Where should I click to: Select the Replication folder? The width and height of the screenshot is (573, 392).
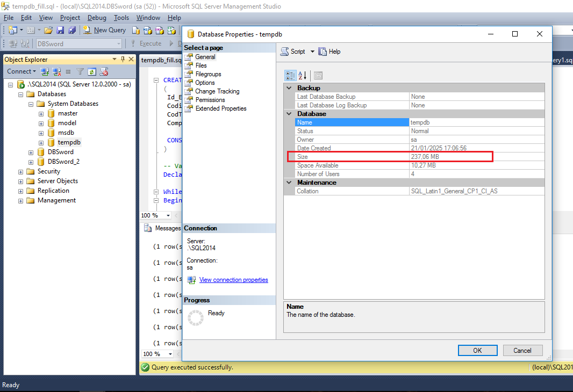coord(53,191)
